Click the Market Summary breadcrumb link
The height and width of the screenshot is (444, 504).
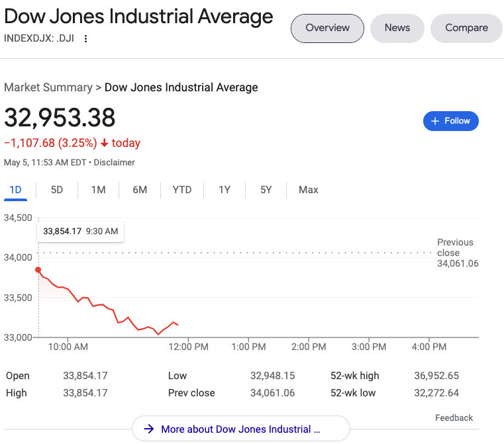click(48, 87)
